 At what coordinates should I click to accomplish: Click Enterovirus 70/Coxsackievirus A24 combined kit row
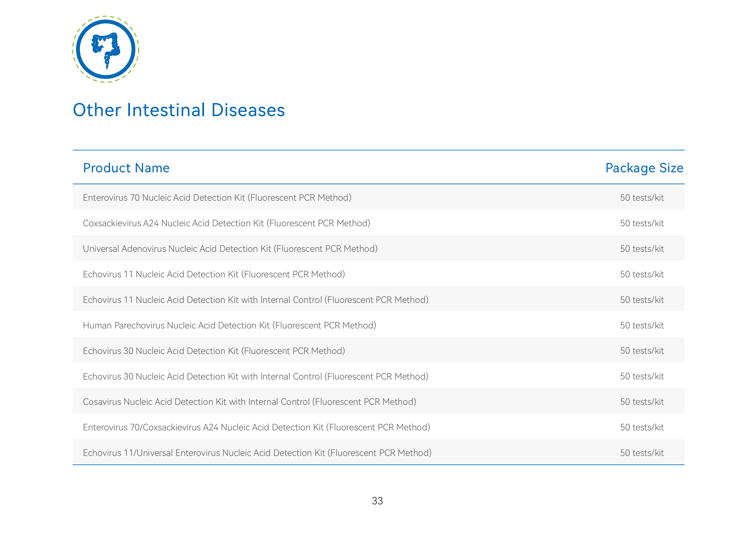(x=378, y=427)
